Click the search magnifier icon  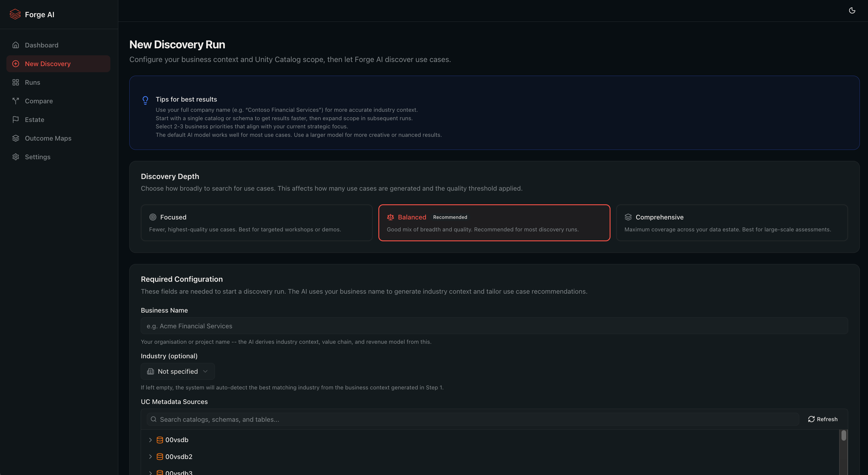154,419
